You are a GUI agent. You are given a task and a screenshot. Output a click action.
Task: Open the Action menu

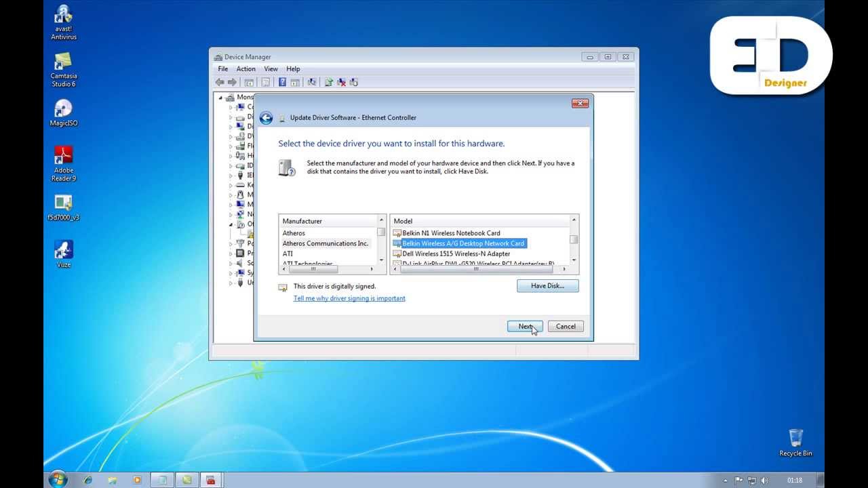pos(245,69)
